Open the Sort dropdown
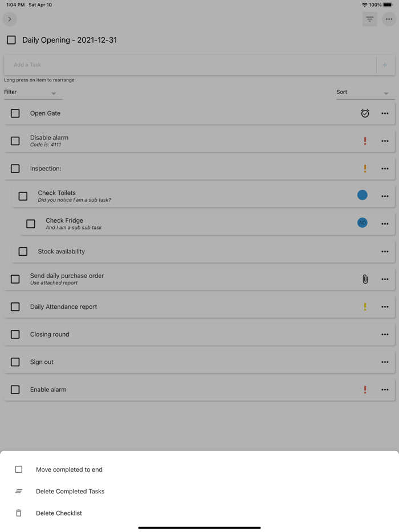 point(365,92)
